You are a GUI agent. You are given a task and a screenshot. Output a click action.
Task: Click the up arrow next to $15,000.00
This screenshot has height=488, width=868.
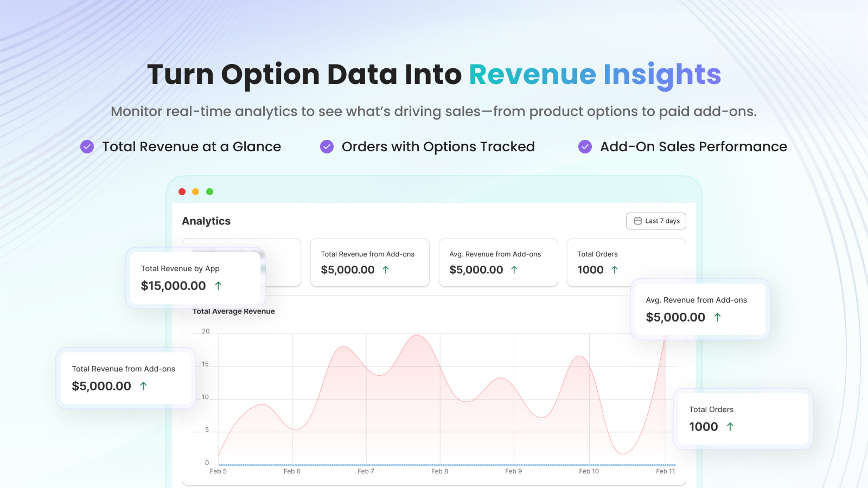218,285
